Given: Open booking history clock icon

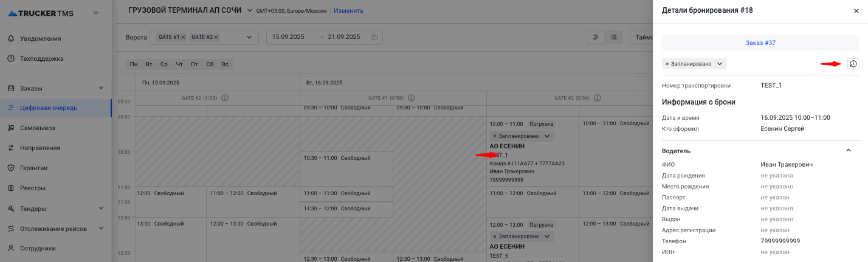Looking at the screenshot, I should [x=853, y=64].
